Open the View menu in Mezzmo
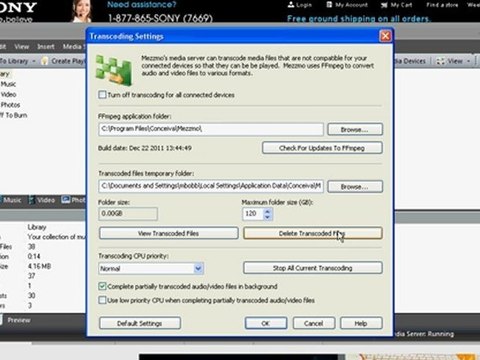The image size is (480, 360). coord(22,47)
